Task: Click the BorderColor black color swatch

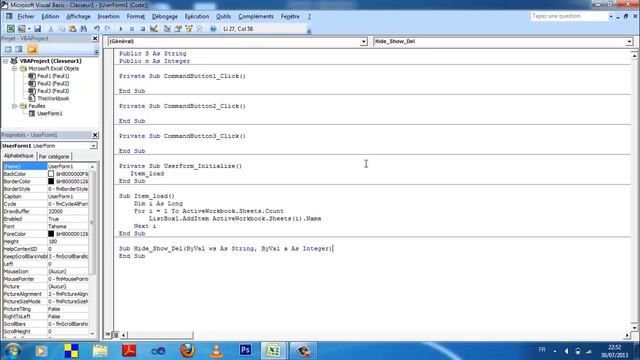Action: [x=51, y=181]
